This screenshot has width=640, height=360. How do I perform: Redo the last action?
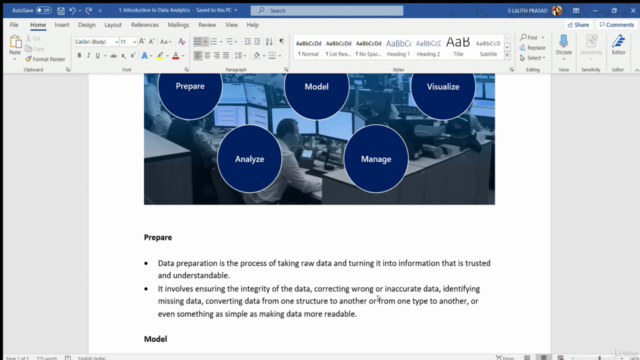(89, 11)
